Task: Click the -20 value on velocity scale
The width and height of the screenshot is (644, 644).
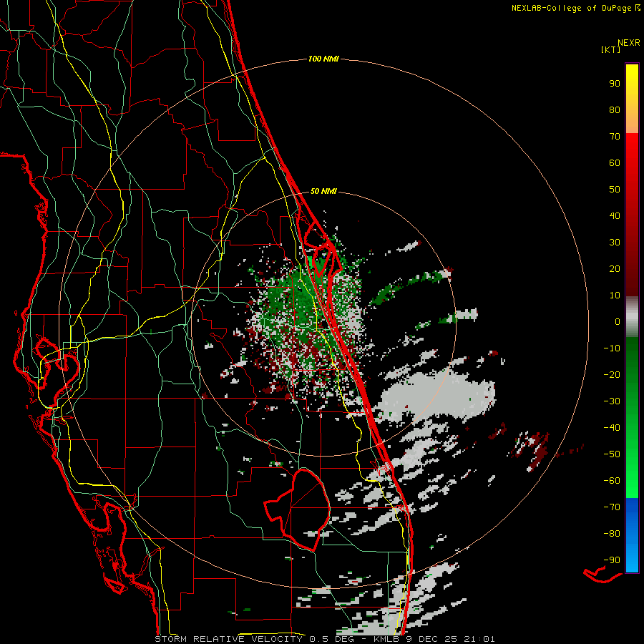Action: coord(612,375)
